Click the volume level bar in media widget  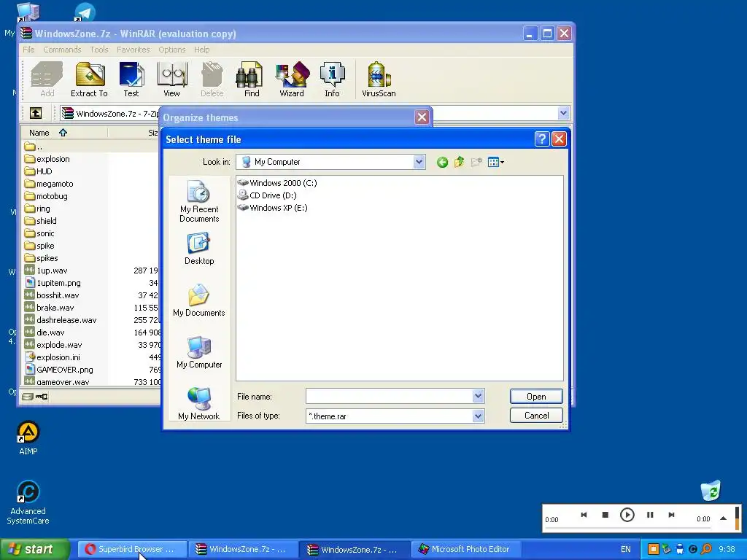coord(738,518)
